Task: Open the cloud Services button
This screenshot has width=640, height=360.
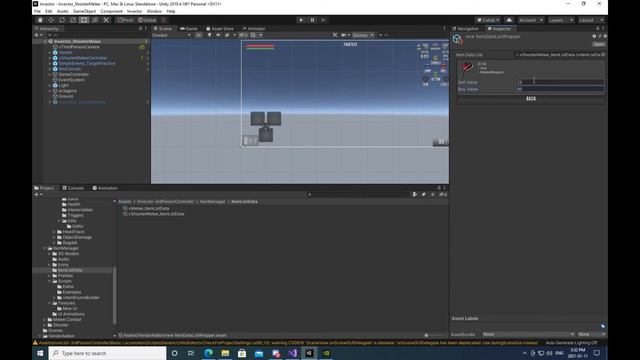Action: [509, 20]
